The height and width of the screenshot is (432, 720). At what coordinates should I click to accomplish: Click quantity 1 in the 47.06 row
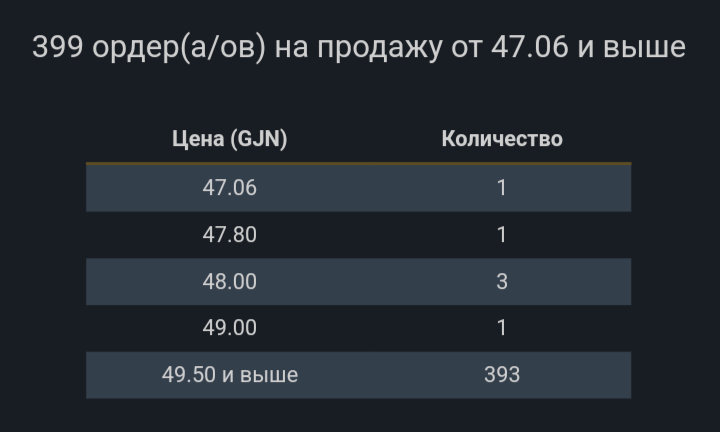coord(502,188)
